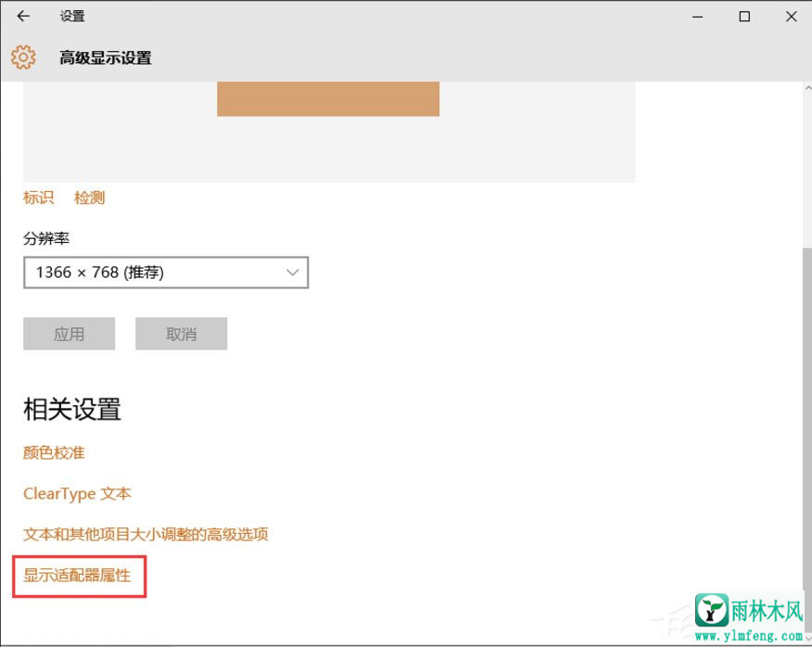Viewport: 812px width, 647px height.
Task: Minimize the 设置 window
Action: (698, 17)
